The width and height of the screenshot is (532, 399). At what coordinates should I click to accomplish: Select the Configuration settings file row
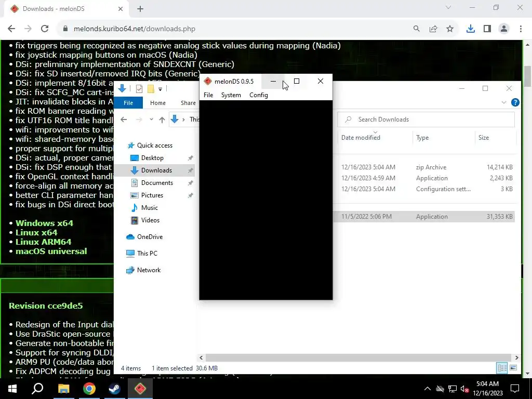427,189
